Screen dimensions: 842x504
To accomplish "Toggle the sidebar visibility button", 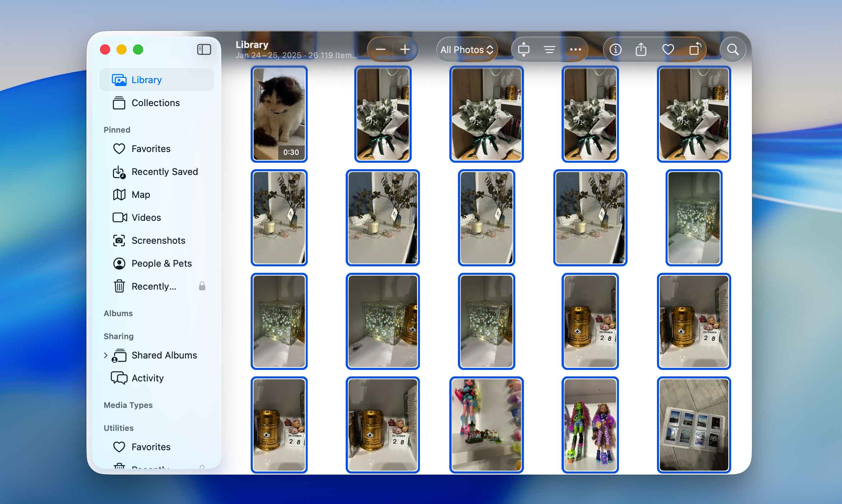I will point(204,49).
